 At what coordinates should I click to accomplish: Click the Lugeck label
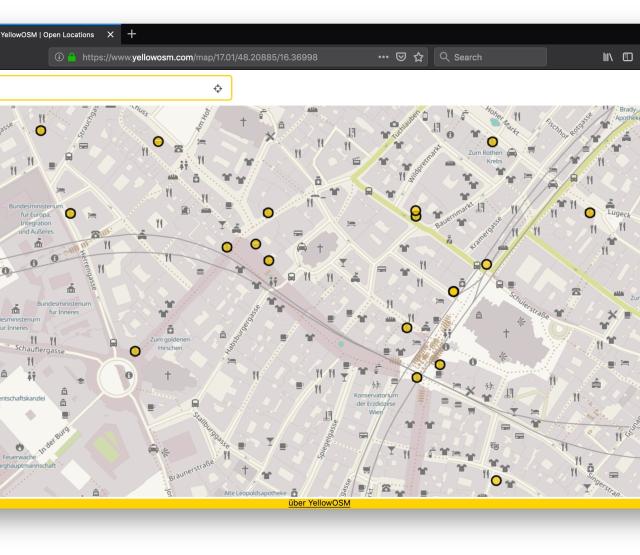pyautogui.click(x=619, y=213)
